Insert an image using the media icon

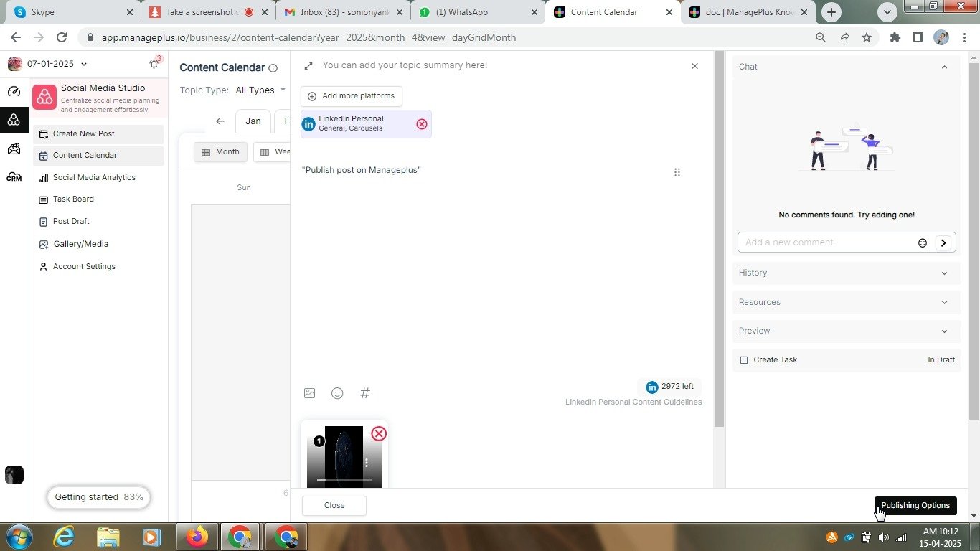[x=309, y=393]
